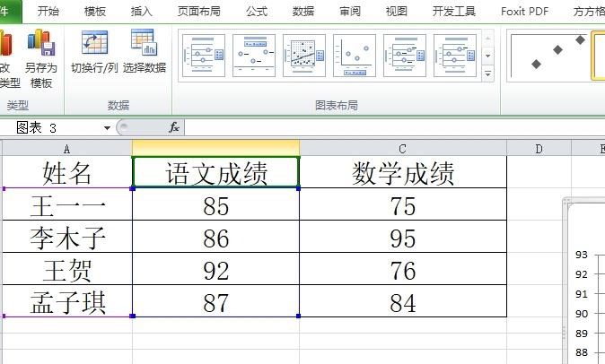Select the cell 王贺
This screenshot has height=364, width=605.
pos(66,269)
